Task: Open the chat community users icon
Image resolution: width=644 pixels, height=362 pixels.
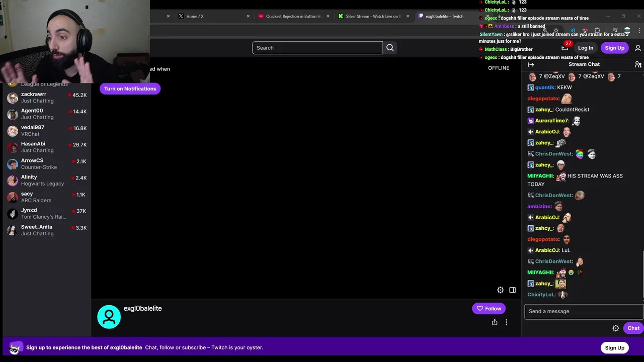Action: pos(638,64)
